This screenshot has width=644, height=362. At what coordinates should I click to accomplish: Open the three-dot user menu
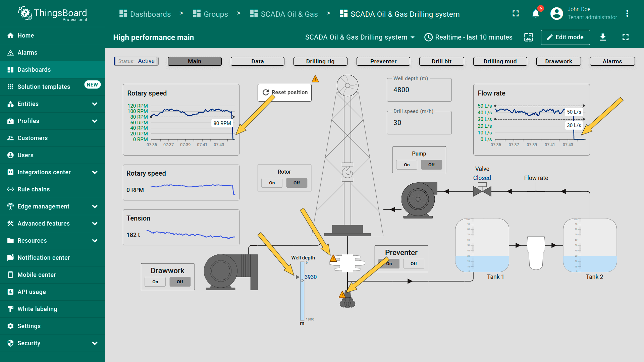(x=627, y=13)
